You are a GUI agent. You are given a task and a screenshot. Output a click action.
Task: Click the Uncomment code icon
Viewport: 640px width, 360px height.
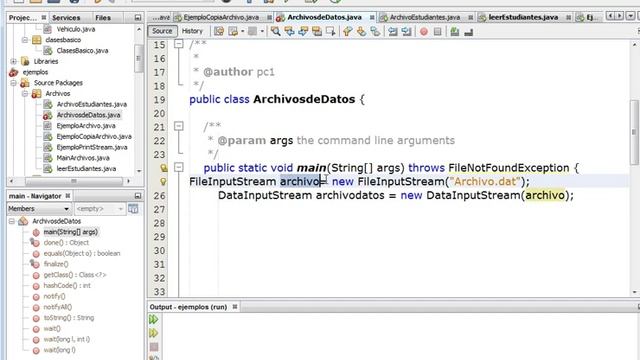[x=469, y=31]
